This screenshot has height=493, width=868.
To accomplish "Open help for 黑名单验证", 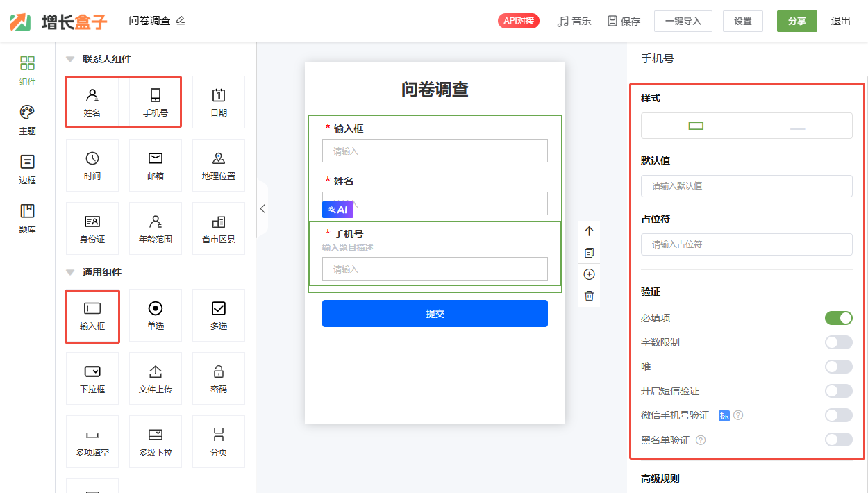I will click(x=701, y=440).
